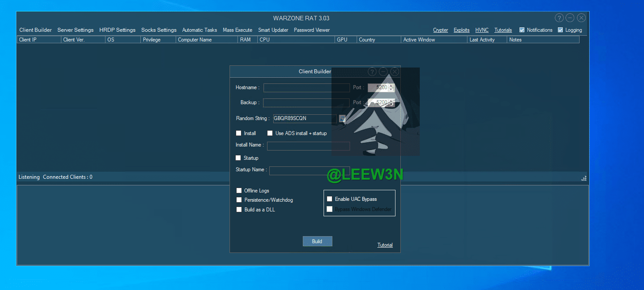The height and width of the screenshot is (290, 644).
Task: Tick the Offline Logs checkbox
Action: click(239, 191)
